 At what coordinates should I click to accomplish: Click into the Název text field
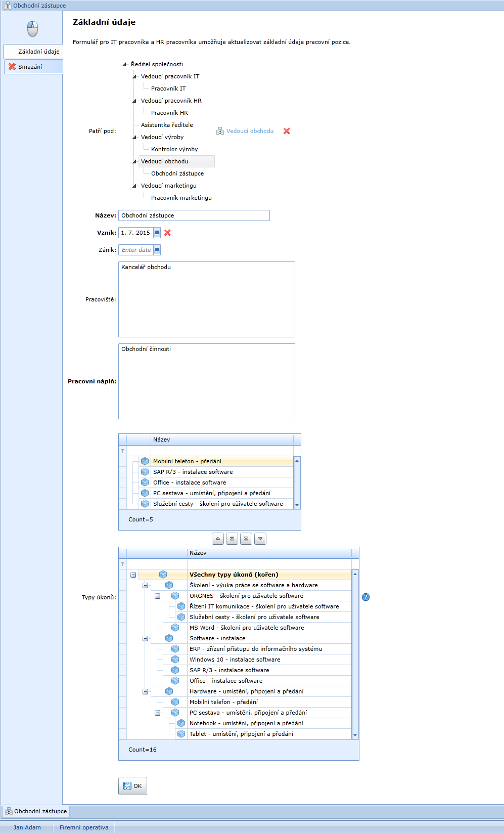coord(194,215)
